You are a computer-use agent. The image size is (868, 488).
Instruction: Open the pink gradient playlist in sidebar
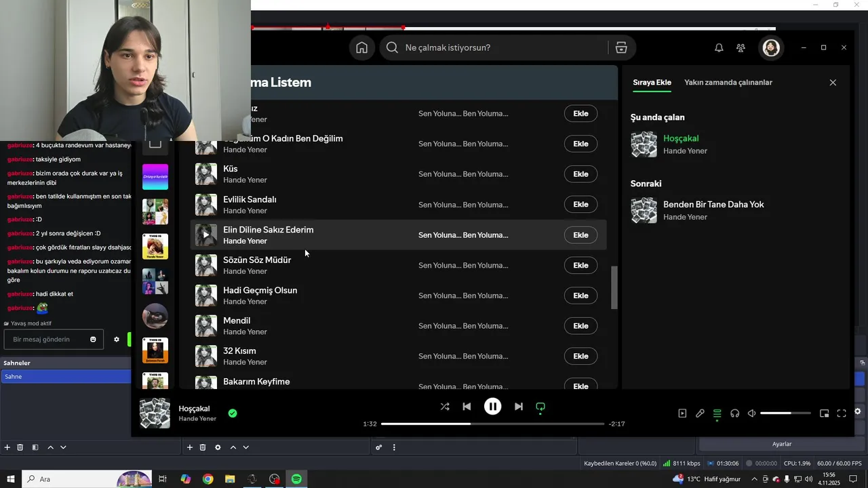(155, 177)
